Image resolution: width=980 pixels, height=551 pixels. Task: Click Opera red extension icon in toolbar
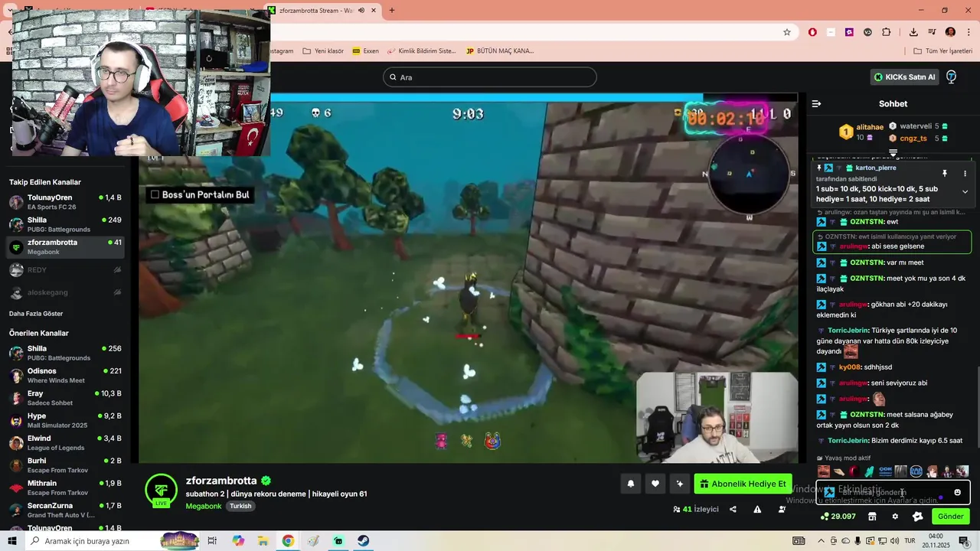(x=812, y=32)
